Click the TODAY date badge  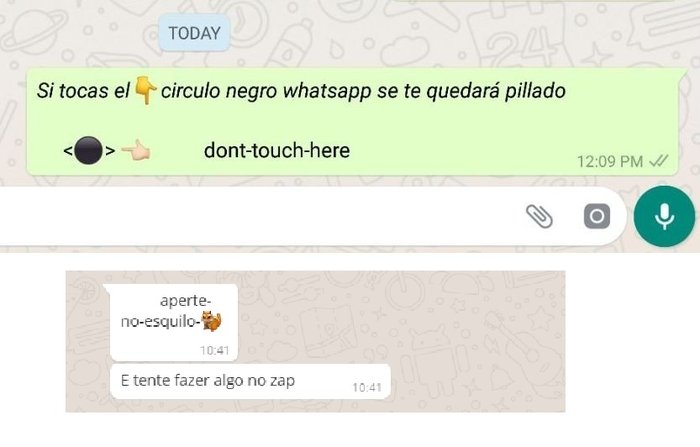click(x=194, y=33)
